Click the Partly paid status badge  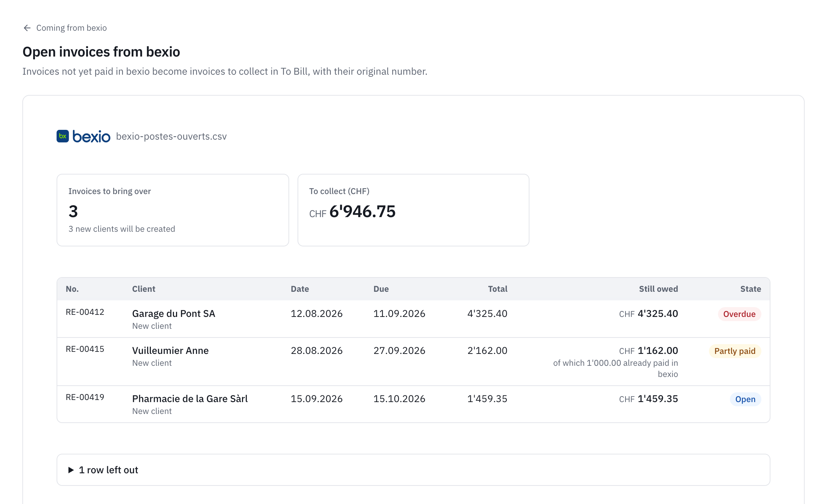(x=735, y=351)
